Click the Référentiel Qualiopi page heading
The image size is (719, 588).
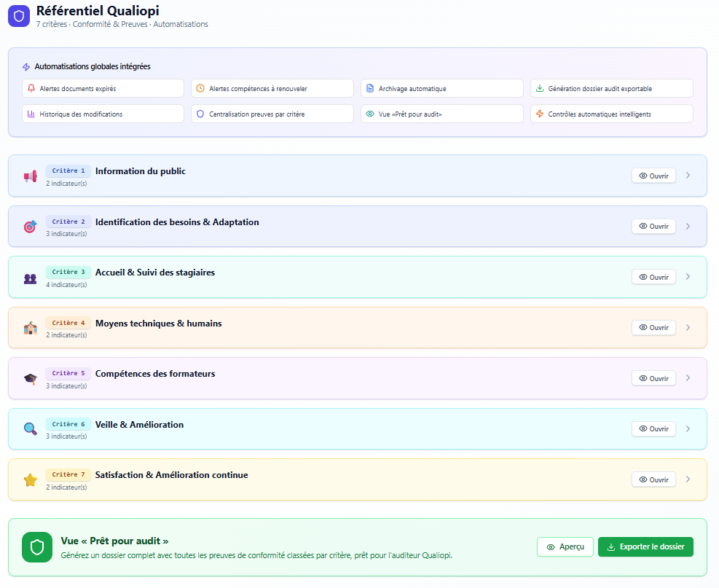click(x=98, y=10)
